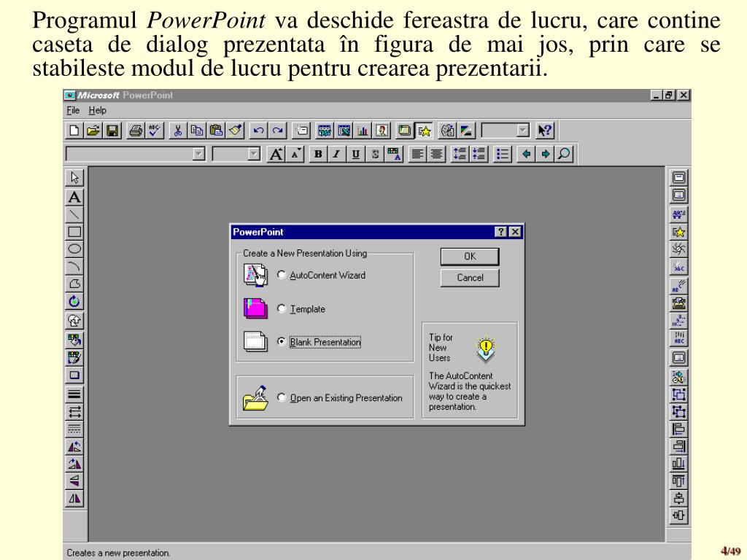The height and width of the screenshot is (560, 747).
Task: Click the context Help arrow-question icon
Action: coord(544,131)
